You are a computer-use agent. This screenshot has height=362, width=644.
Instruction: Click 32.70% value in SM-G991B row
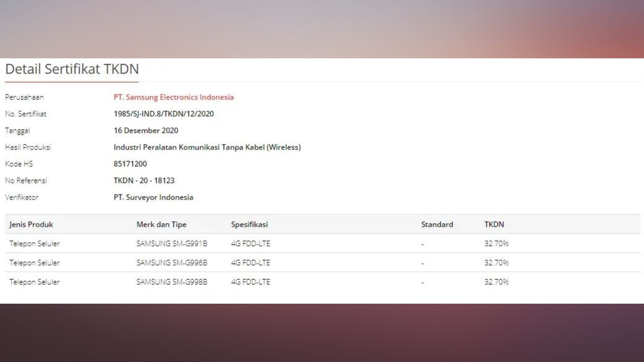[496, 244]
